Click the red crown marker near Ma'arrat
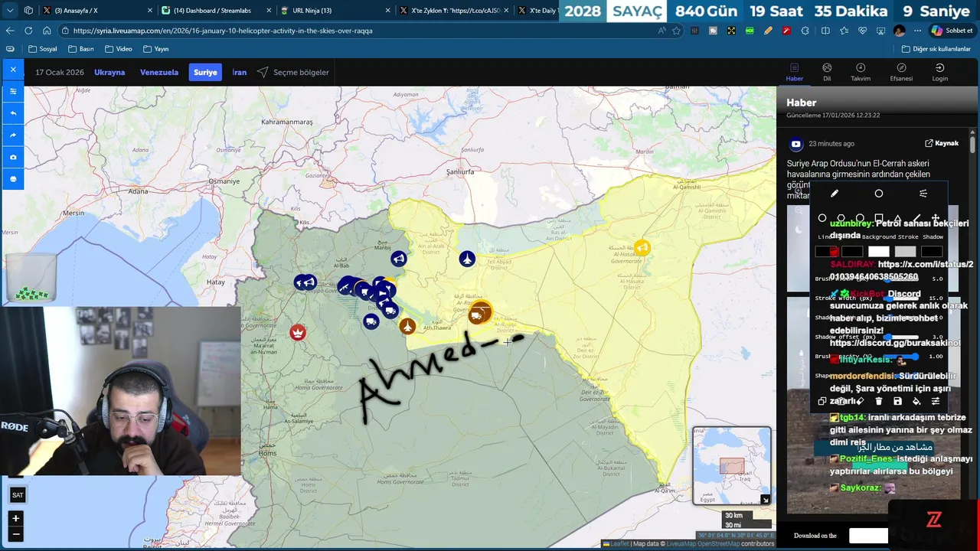The image size is (980, 551). (x=298, y=332)
